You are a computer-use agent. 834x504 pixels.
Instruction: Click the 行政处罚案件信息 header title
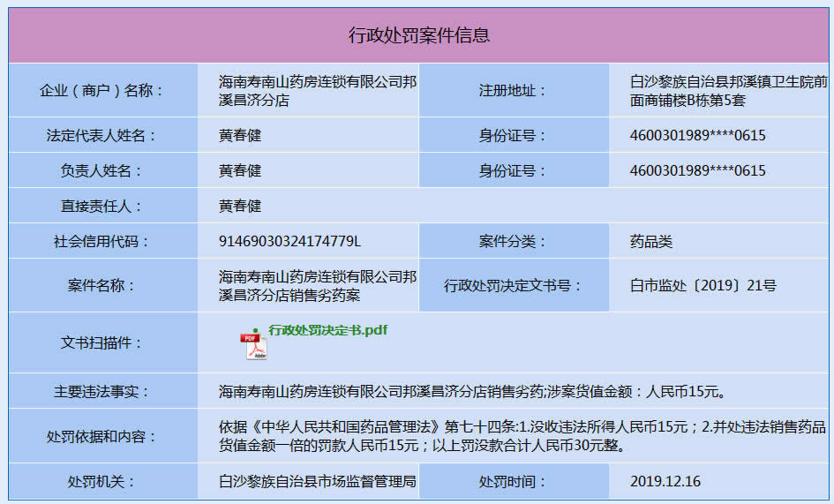coord(419,35)
